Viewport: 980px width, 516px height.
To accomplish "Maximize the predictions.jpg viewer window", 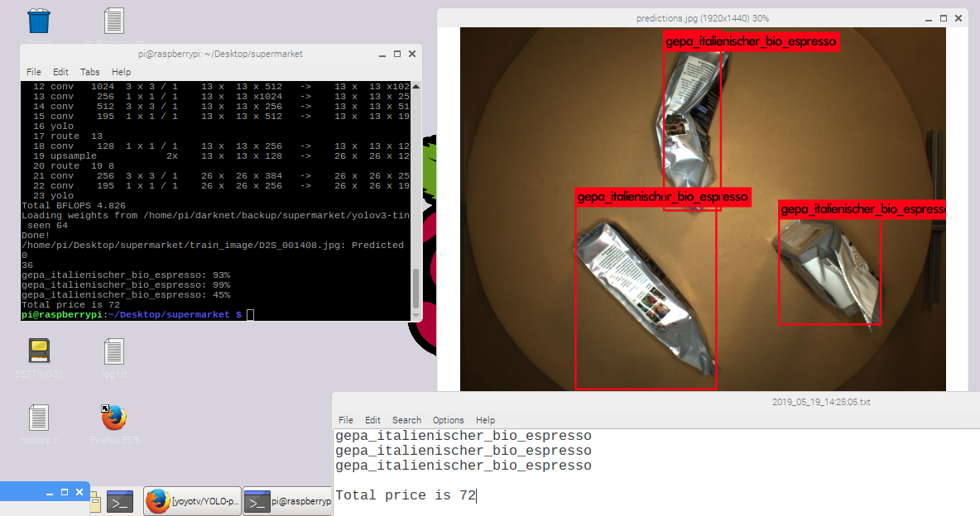I will pyautogui.click(x=944, y=19).
